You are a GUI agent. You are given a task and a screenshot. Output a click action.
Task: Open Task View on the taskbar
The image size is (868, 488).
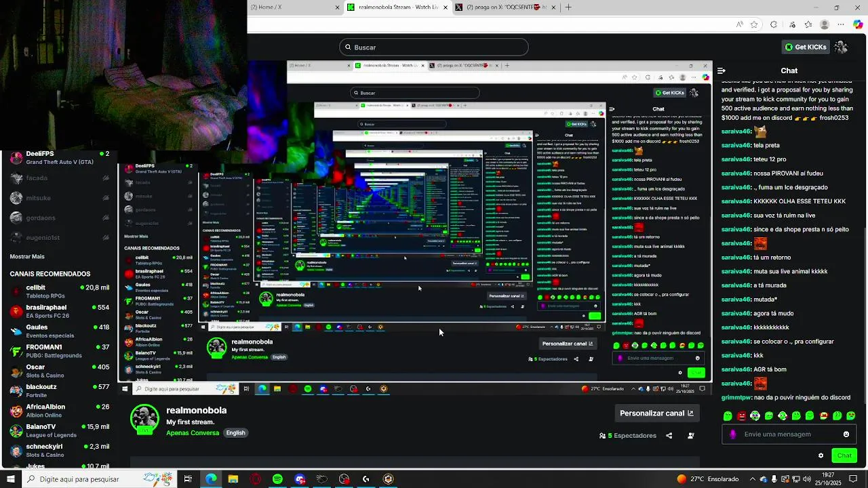188,479
